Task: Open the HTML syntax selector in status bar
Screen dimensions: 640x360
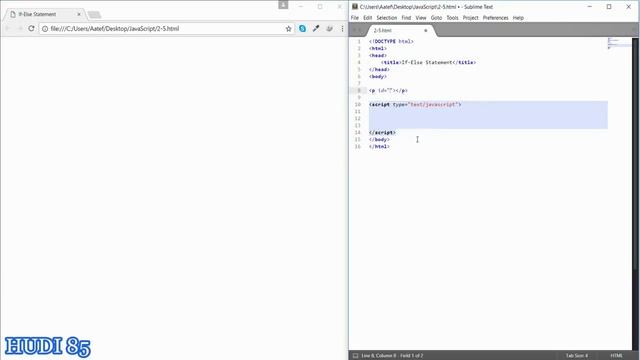Action: (617, 356)
